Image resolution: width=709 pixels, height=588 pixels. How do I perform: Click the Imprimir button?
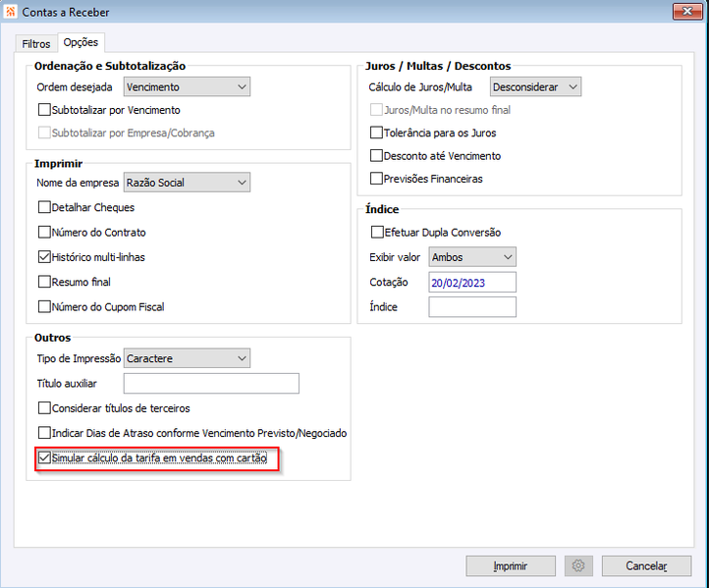pos(511,566)
